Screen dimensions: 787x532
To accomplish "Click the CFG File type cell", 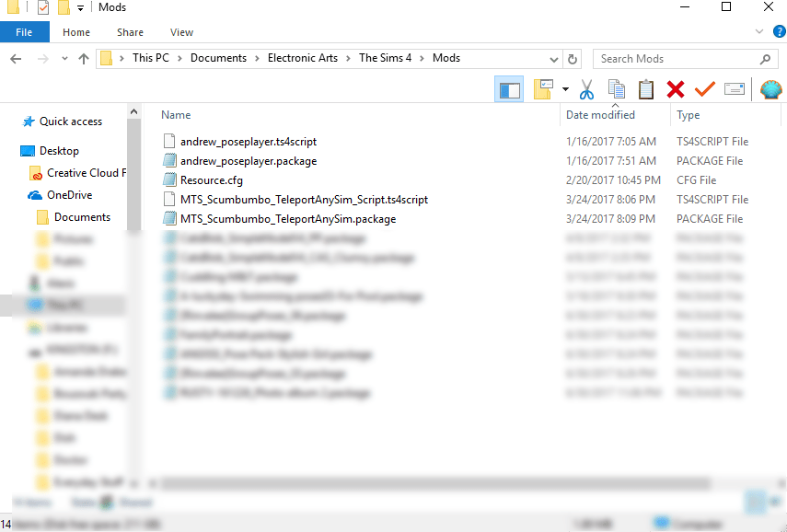I will 696,180.
